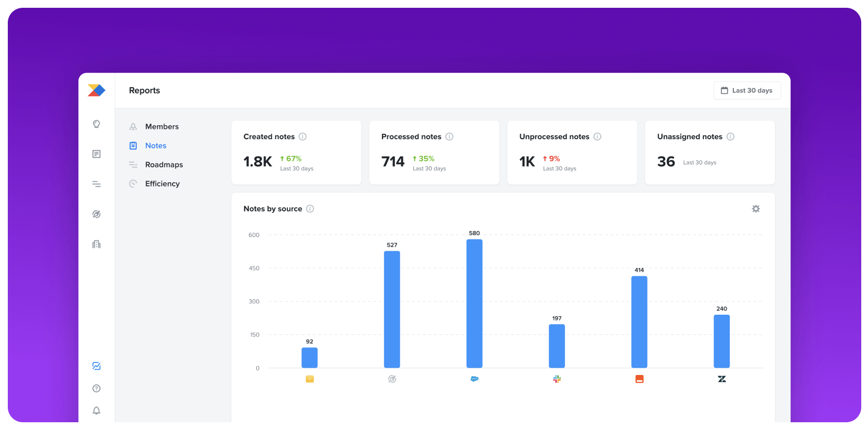Click the orange Intercom source icon

pyautogui.click(x=639, y=379)
